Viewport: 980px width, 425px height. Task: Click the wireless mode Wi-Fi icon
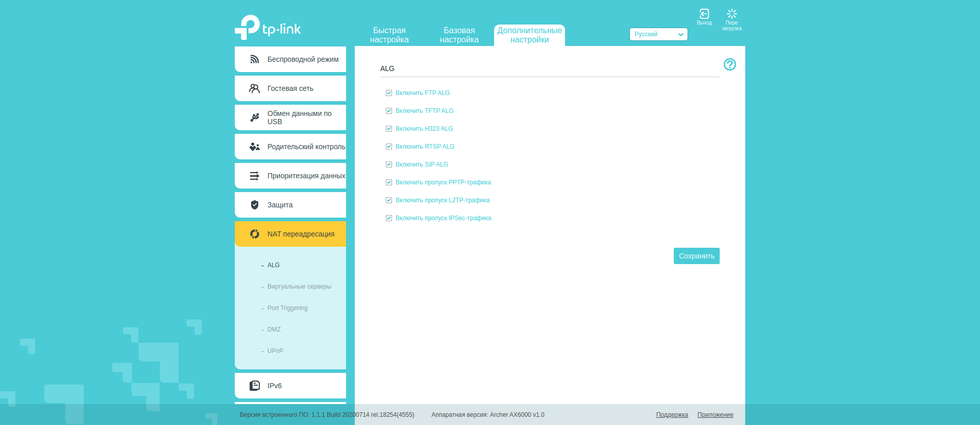click(x=254, y=59)
